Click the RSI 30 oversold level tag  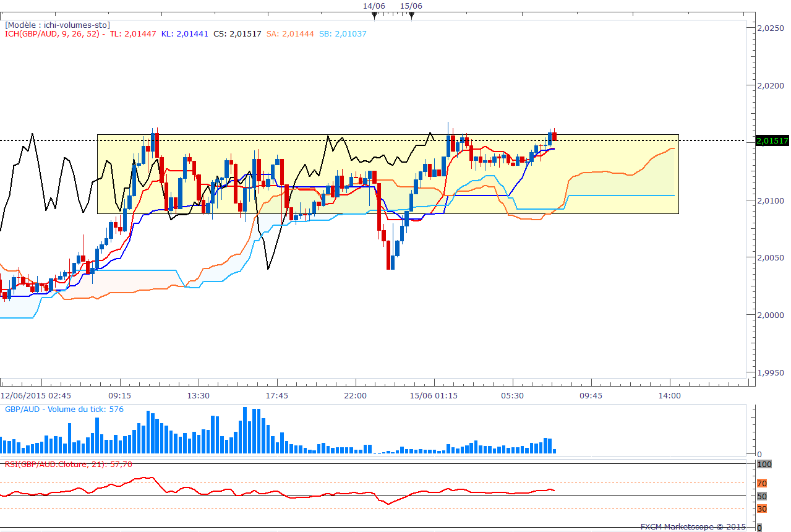tap(762, 508)
